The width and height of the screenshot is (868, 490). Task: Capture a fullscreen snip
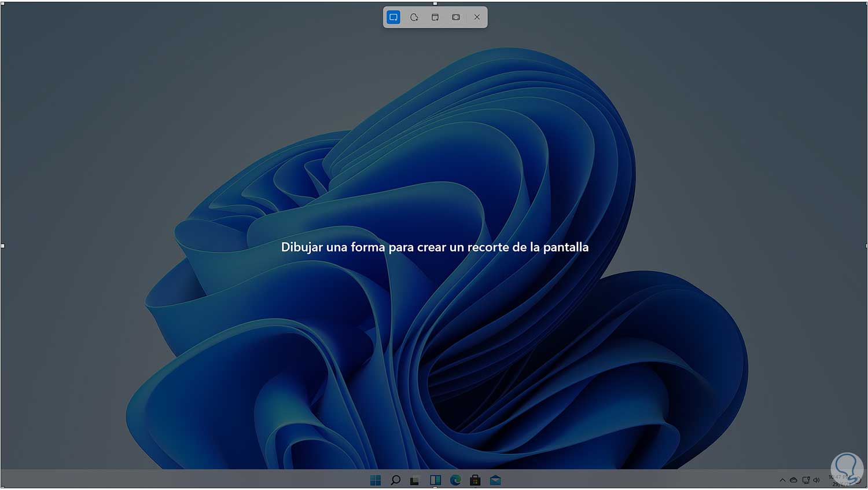point(456,17)
